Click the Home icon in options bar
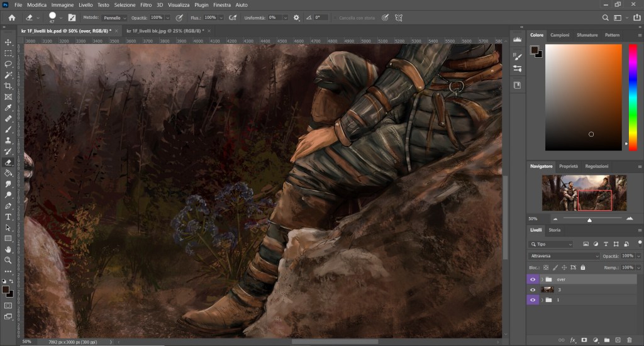The height and width of the screenshot is (346, 644). click(x=11, y=18)
